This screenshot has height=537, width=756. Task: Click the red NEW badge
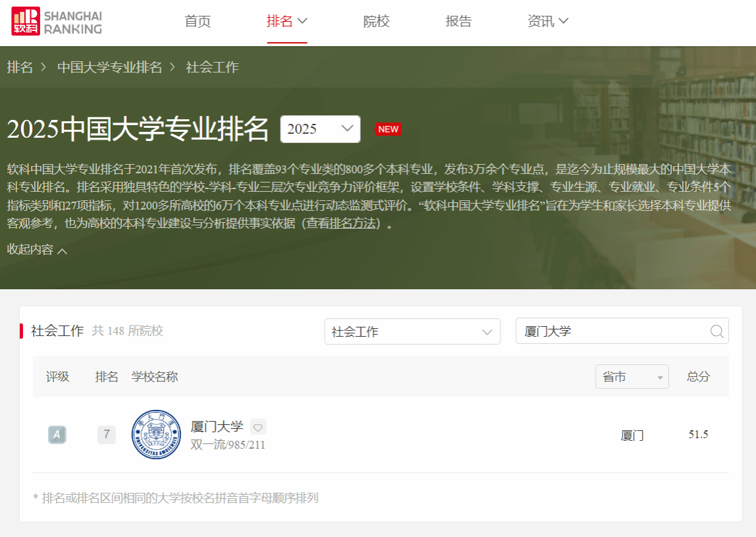click(388, 129)
